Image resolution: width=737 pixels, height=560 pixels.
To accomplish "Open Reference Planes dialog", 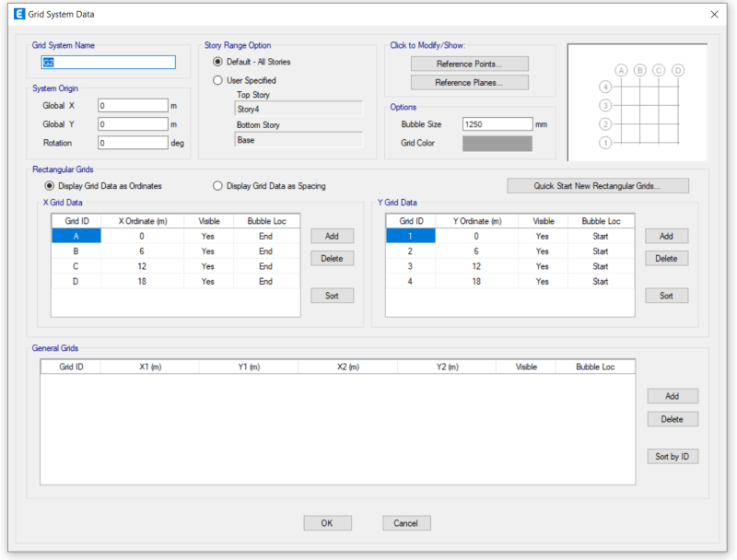I will point(470,82).
